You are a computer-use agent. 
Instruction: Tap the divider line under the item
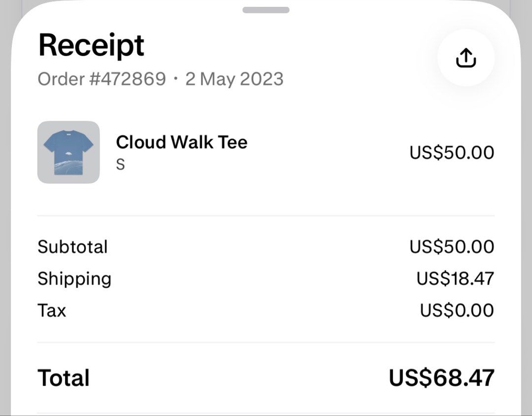tap(266, 215)
